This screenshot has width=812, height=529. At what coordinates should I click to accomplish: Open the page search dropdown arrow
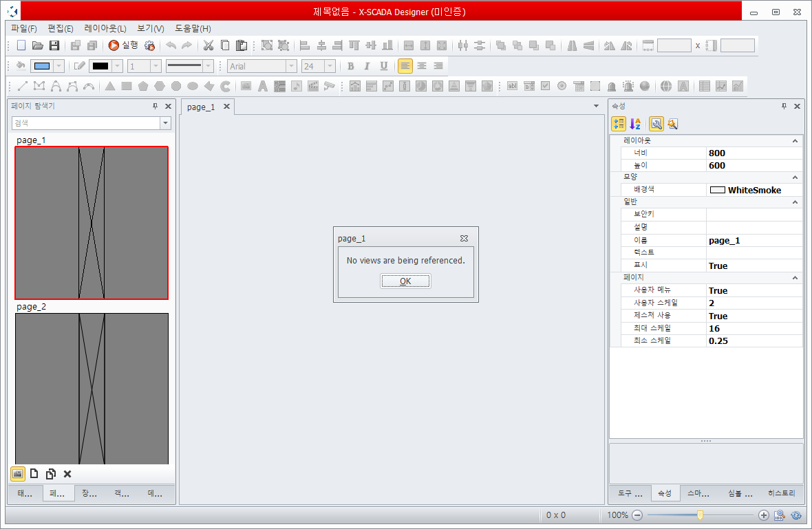(x=166, y=123)
